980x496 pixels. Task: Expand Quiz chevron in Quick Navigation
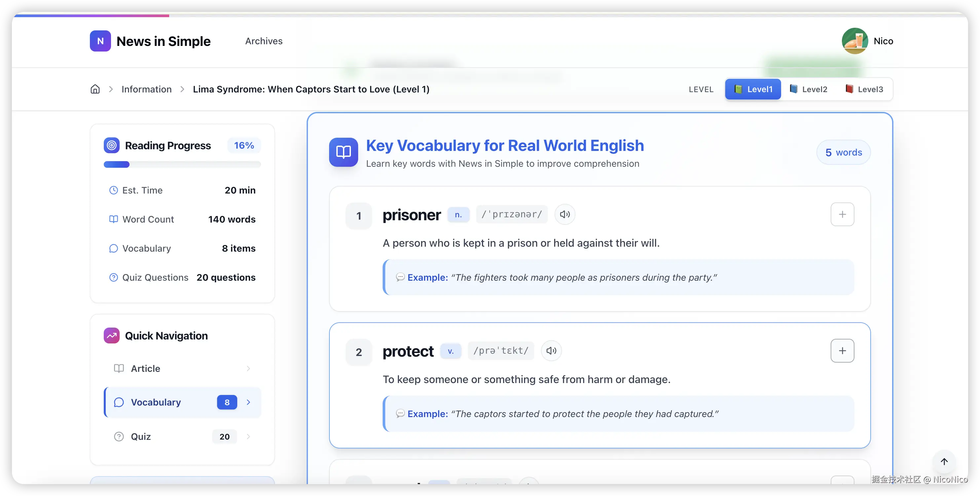click(x=248, y=436)
